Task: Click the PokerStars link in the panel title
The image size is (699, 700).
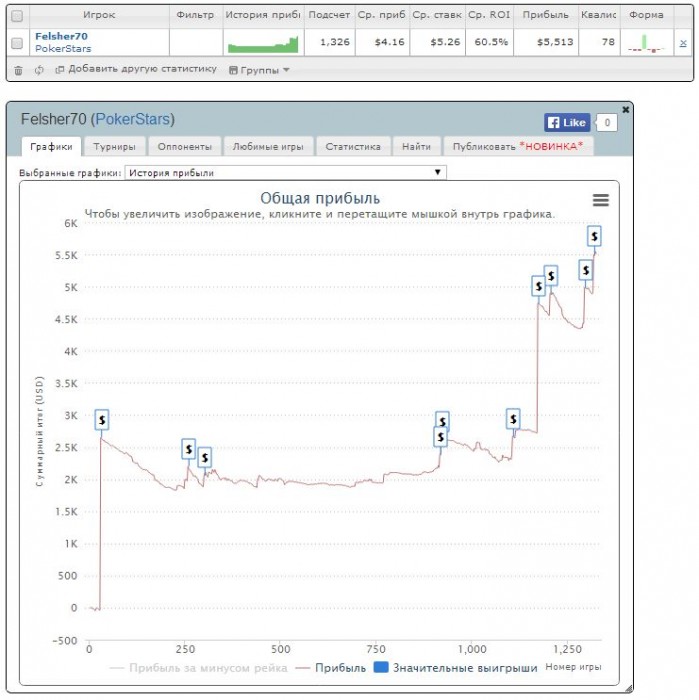Action: 133,119
